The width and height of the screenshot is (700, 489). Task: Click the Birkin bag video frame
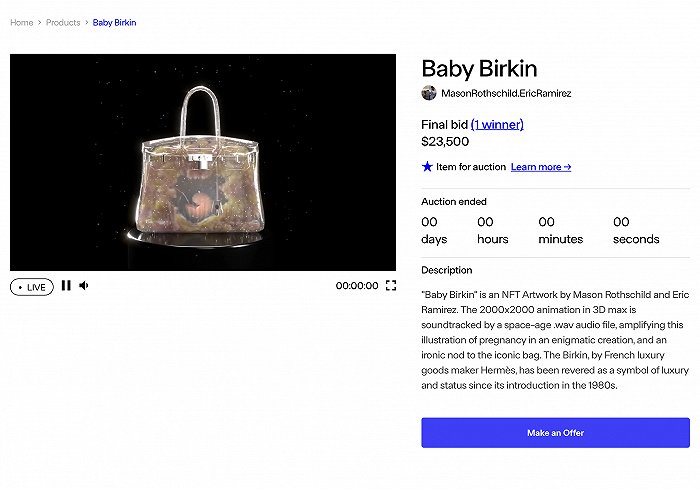coord(203,162)
